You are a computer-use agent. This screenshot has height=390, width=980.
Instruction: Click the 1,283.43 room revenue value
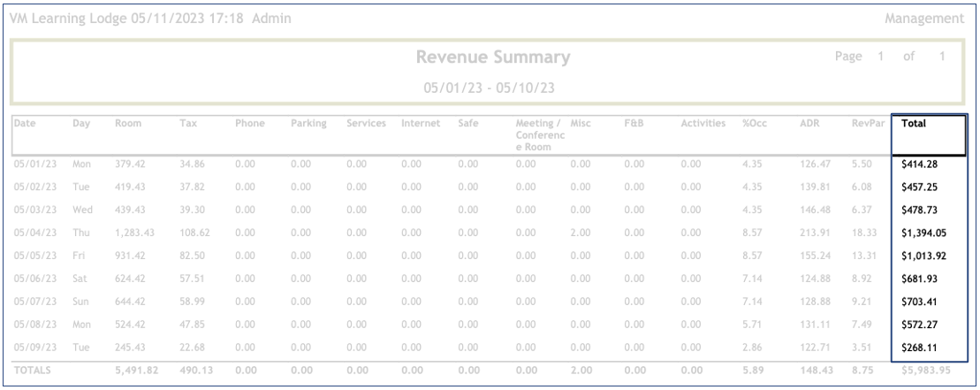pyautogui.click(x=133, y=231)
